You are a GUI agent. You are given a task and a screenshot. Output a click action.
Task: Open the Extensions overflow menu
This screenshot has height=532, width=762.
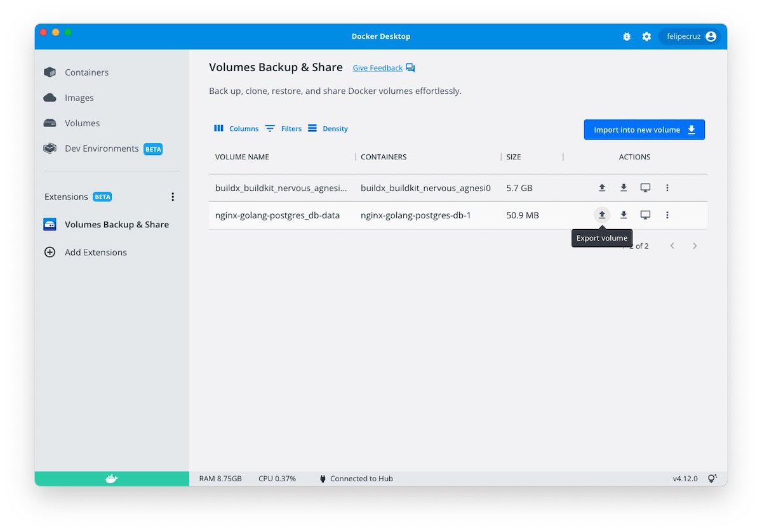click(x=173, y=197)
